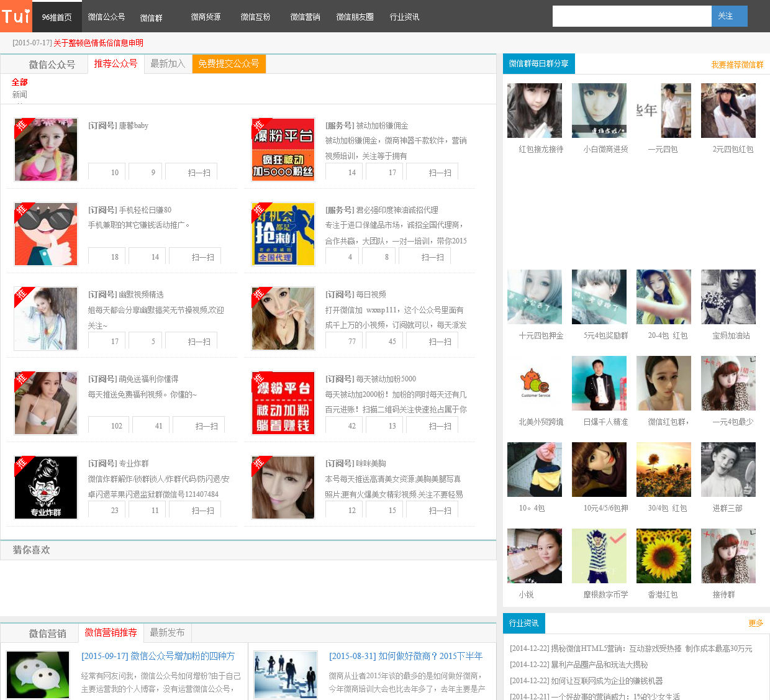Image resolution: width=770 pixels, height=700 pixels.
Task: Open the 2元四包红包 group avatar
Action: coord(728,111)
